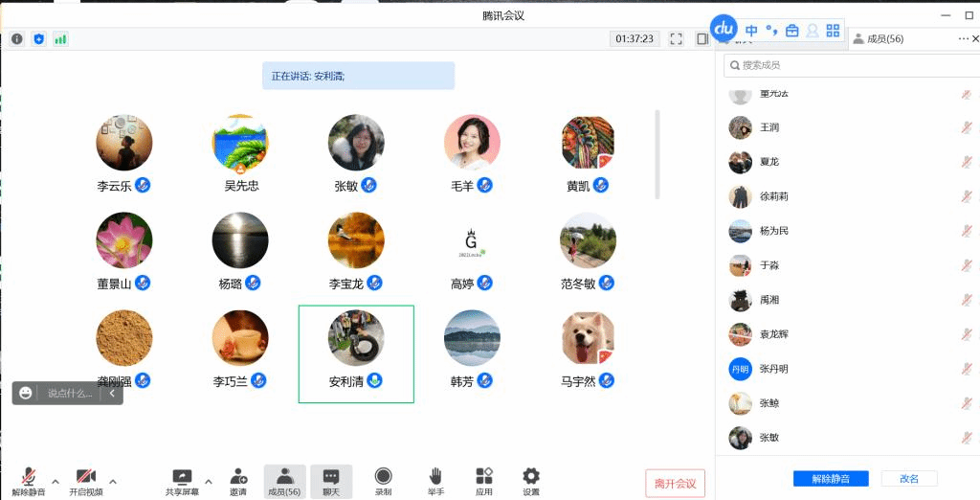Open the three-dot more menu in members panel
Viewport: 980px width, 500px height.
963,39
